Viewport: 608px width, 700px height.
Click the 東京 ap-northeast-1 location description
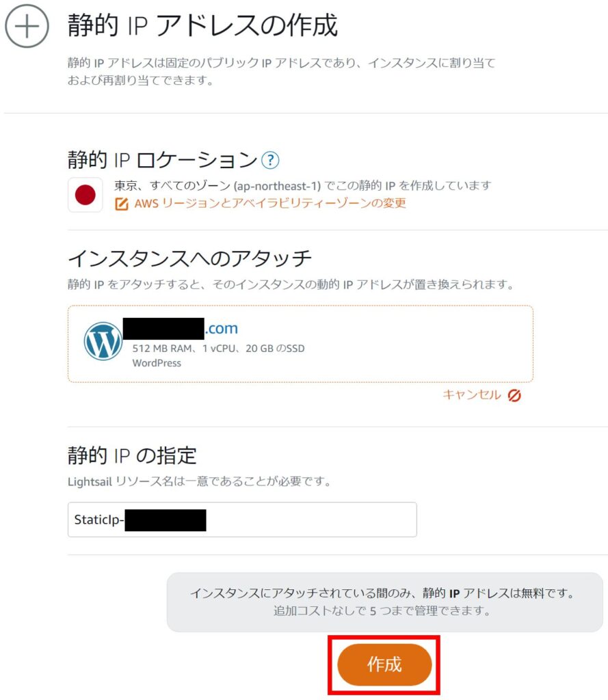click(303, 185)
